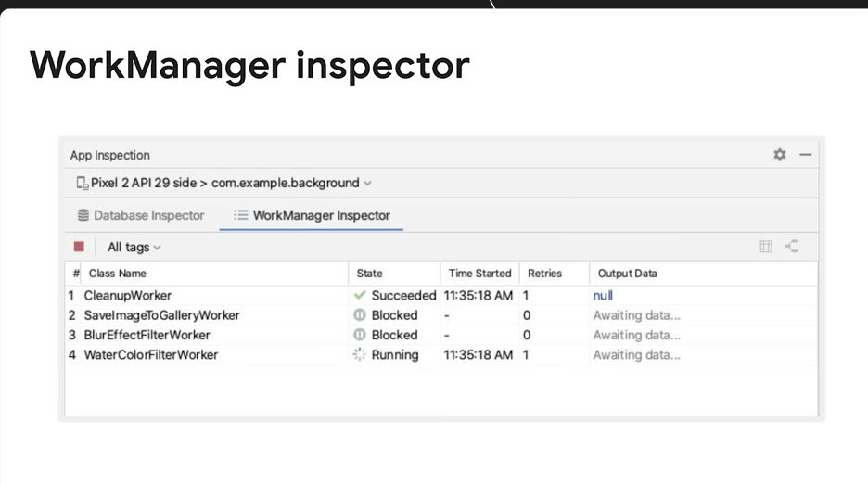The image size is (868, 485).
Task: Click CleanupWorker time started 11:35:18 AM
Action: pos(478,296)
